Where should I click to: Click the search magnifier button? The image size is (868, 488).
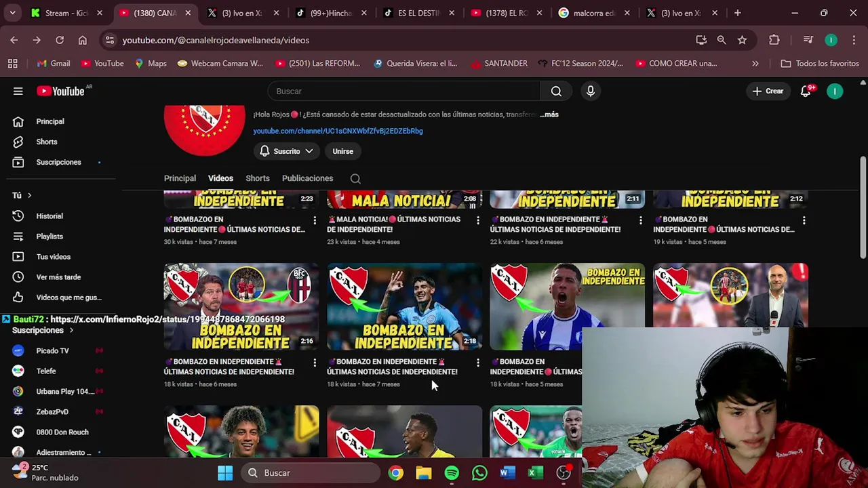point(556,91)
